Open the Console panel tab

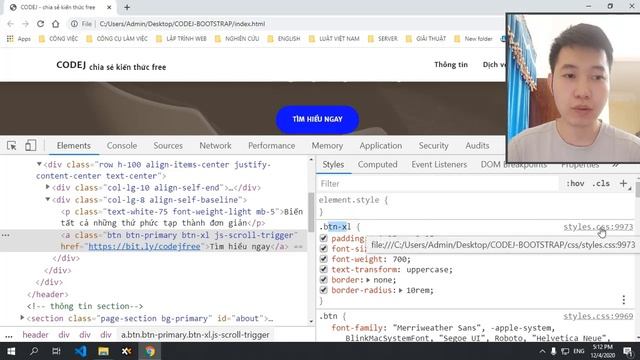point(122,146)
